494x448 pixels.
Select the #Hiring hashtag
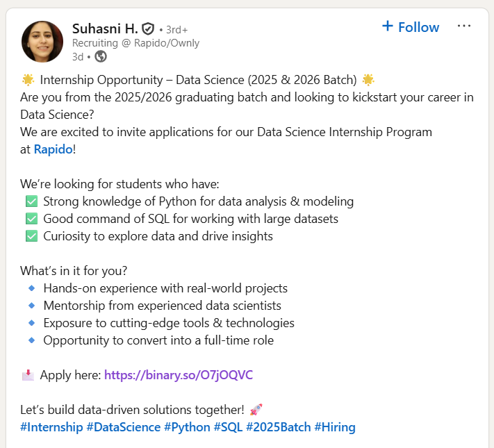point(335,427)
